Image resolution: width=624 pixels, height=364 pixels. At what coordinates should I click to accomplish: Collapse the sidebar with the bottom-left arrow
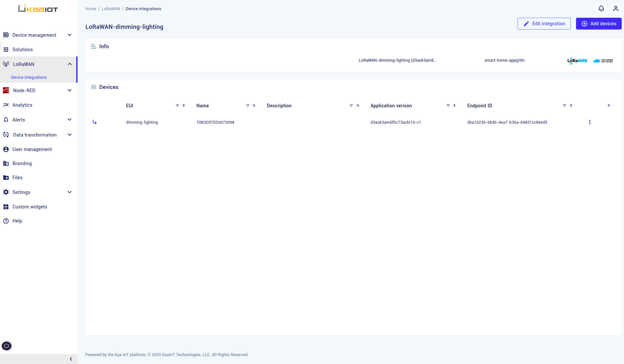[x=71, y=359]
